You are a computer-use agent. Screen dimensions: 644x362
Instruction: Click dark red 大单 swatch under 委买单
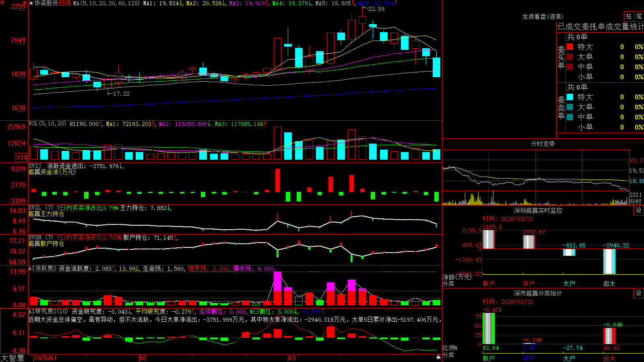(570, 57)
